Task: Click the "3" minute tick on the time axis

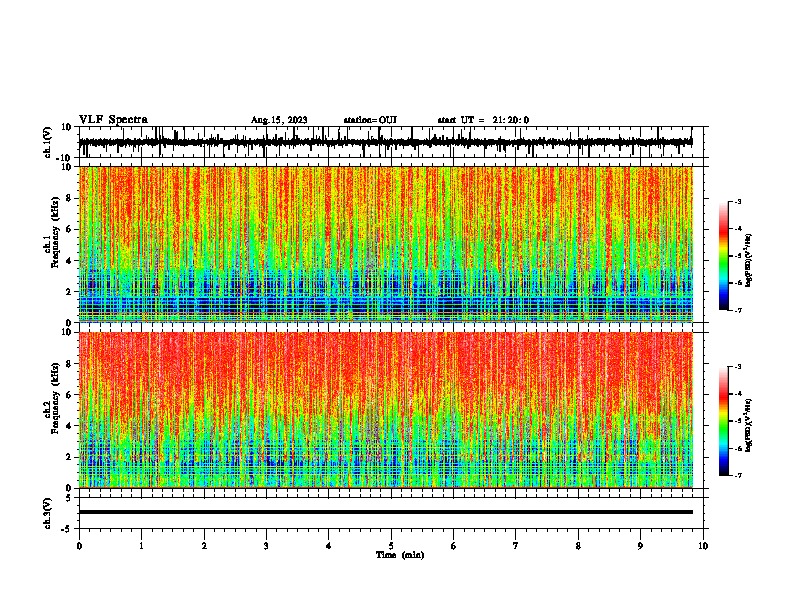Action: point(266,546)
